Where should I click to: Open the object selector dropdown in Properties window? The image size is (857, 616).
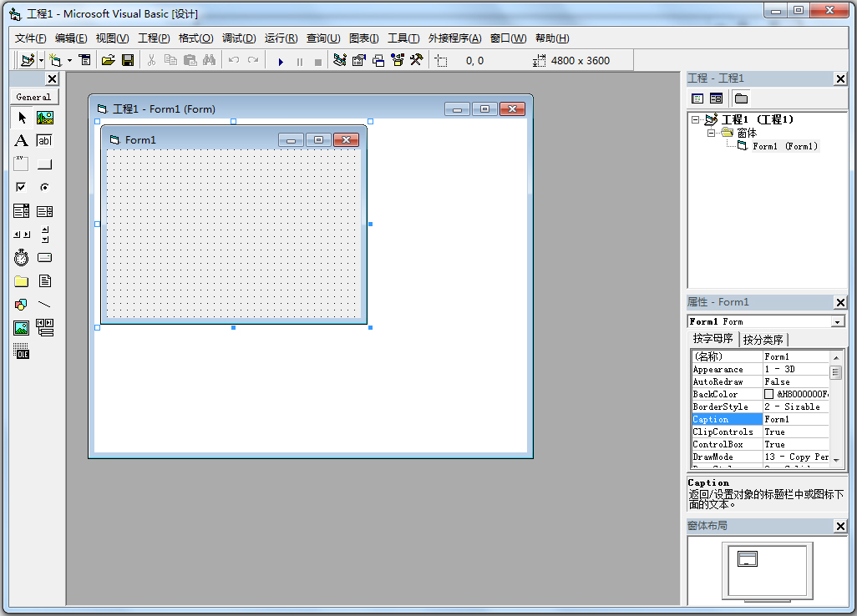[x=838, y=321]
